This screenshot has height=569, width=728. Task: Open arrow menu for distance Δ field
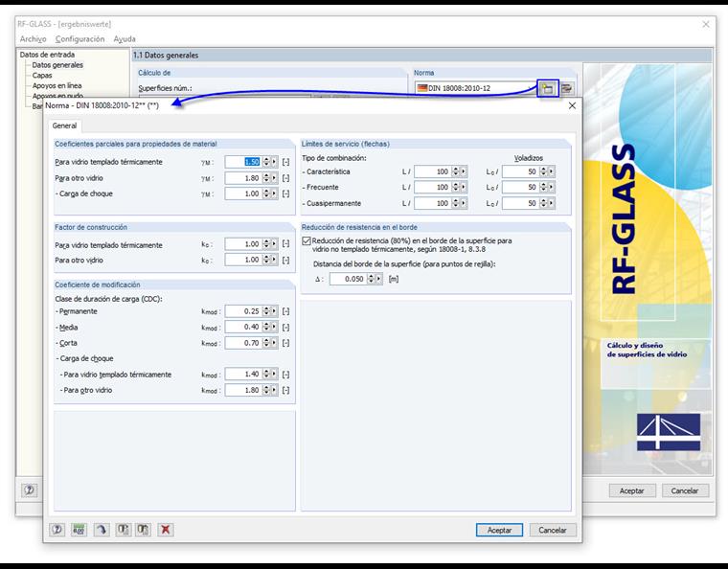click(x=379, y=279)
